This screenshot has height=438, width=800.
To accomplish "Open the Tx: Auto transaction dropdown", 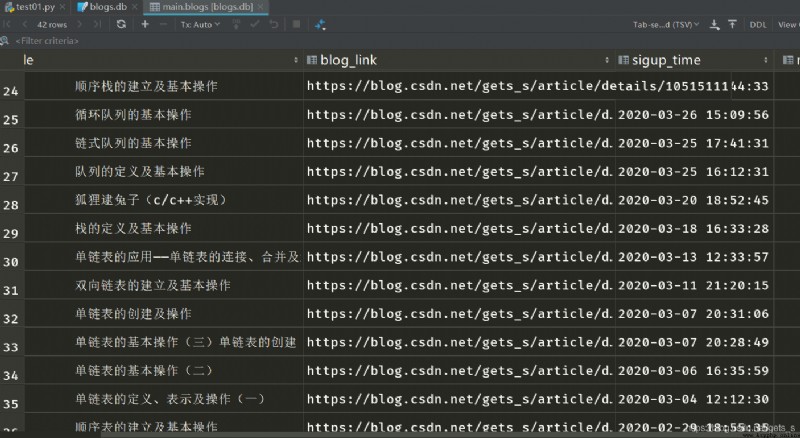I will pos(201,24).
